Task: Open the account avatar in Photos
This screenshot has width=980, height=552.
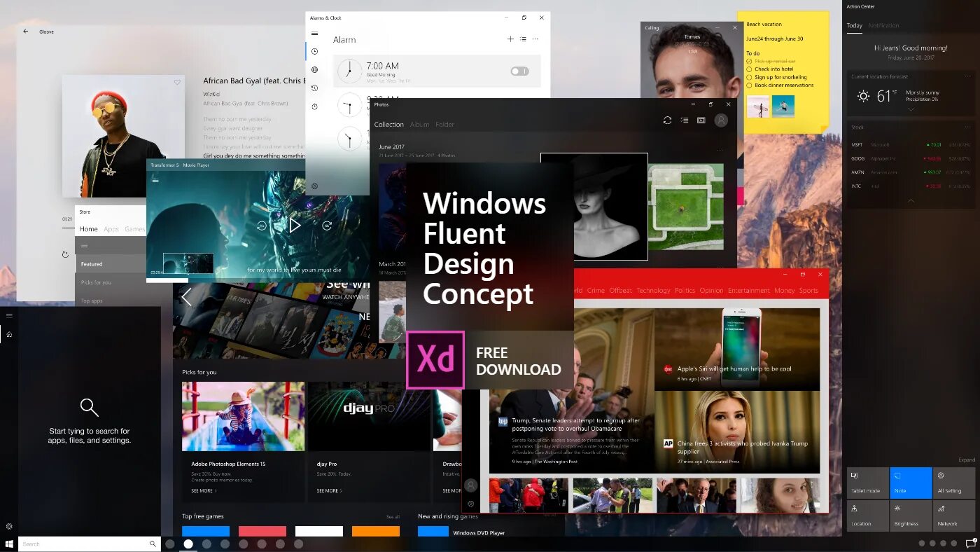Action: point(721,120)
